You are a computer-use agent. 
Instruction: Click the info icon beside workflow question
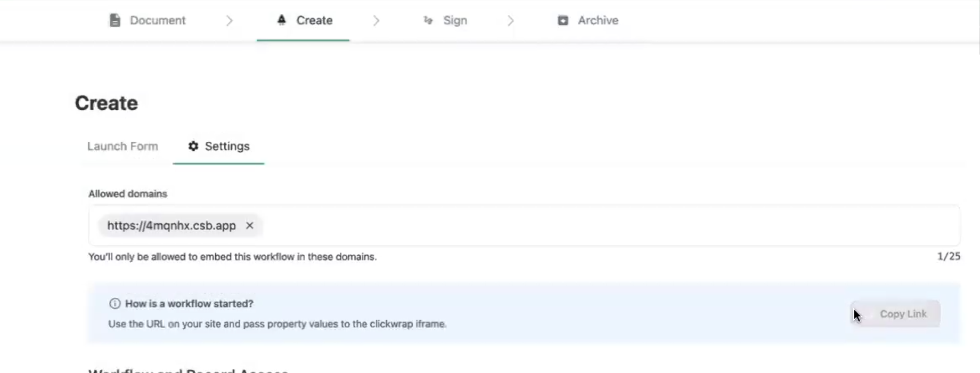coord(115,304)
